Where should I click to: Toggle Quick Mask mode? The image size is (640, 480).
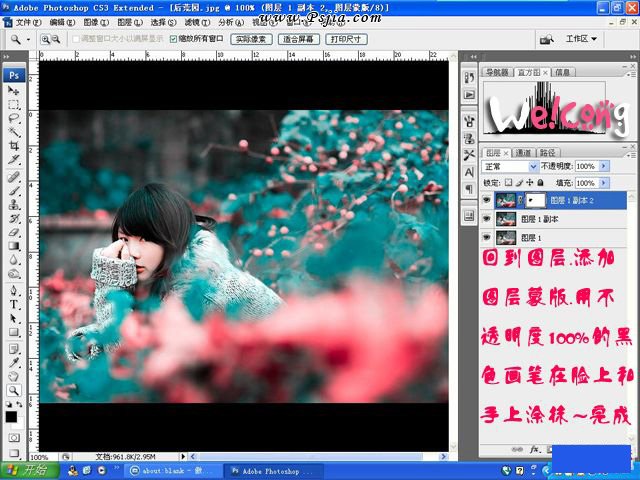click(x=14, y=438)
